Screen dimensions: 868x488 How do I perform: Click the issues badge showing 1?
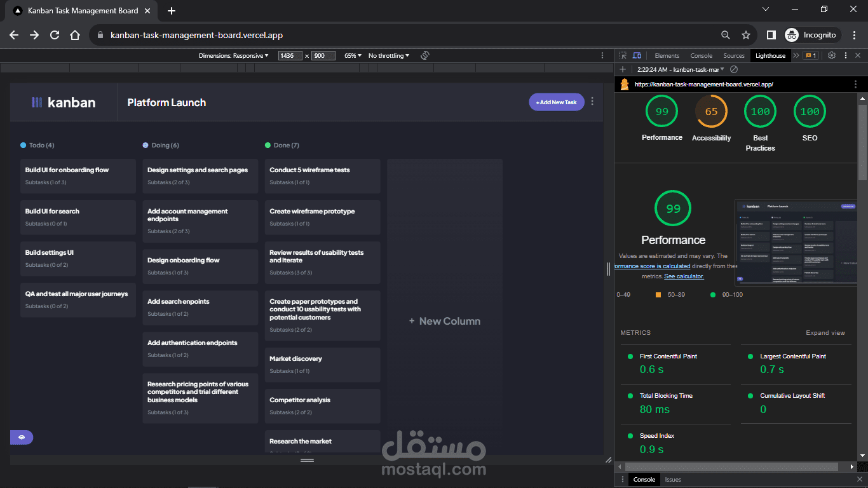click(811, 56)
